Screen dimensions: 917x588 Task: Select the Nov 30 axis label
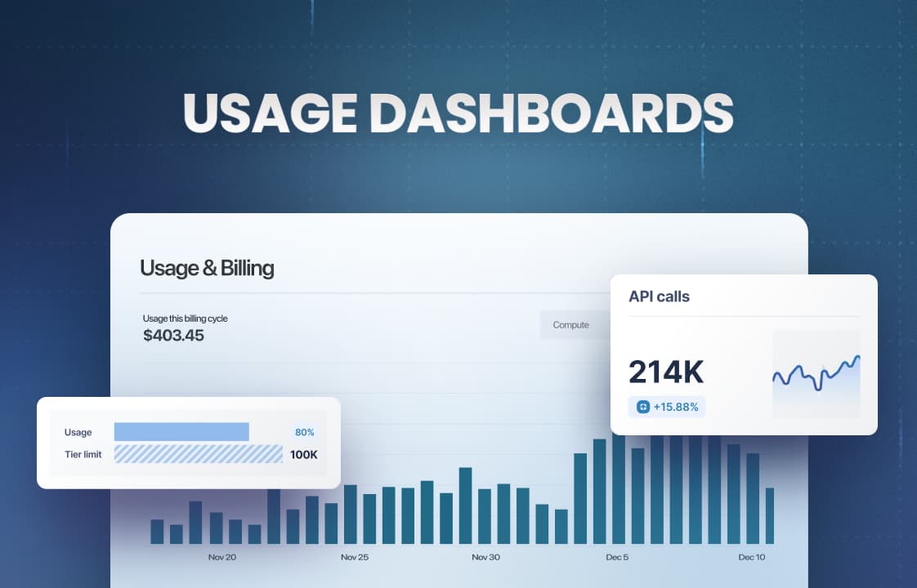click(486, 557)
